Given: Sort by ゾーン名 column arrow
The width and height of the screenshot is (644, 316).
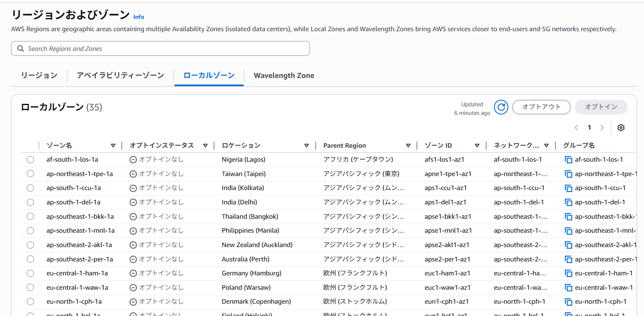Looking at the screenshot, I should (113, 146).
